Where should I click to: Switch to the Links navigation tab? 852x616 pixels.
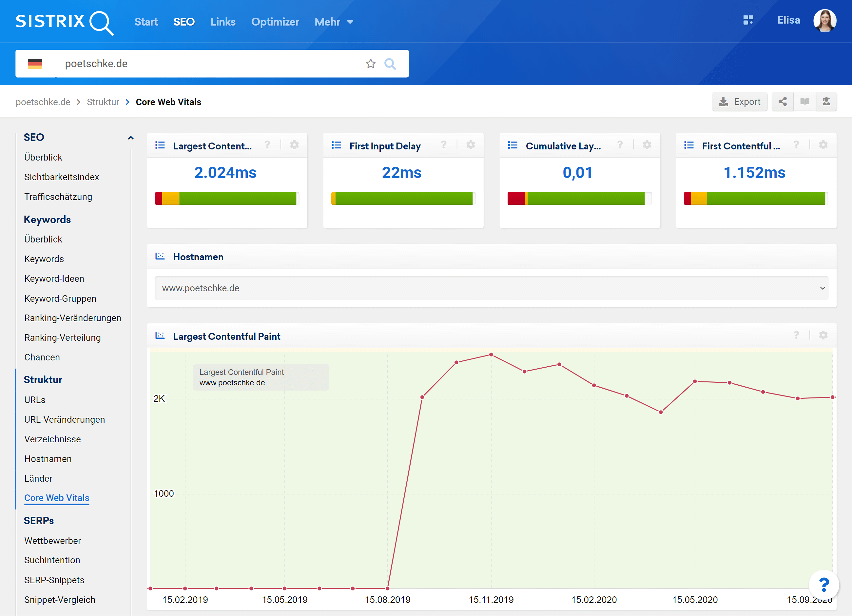(223, 22)
